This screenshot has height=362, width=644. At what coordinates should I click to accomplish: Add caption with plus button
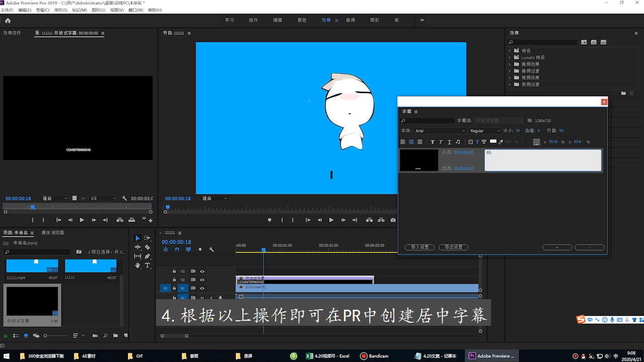557,247
